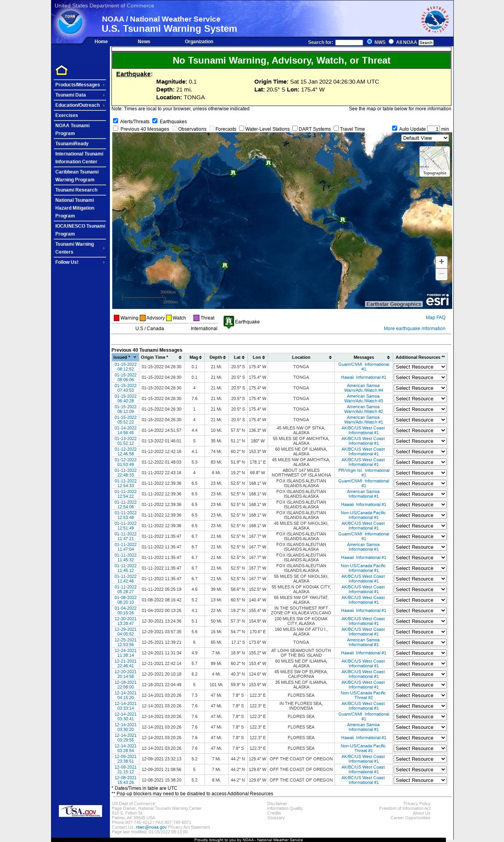Viewport: 504px width, 842px height.
Task: Zoom out on the map
Action: click(x=442, y=274)
